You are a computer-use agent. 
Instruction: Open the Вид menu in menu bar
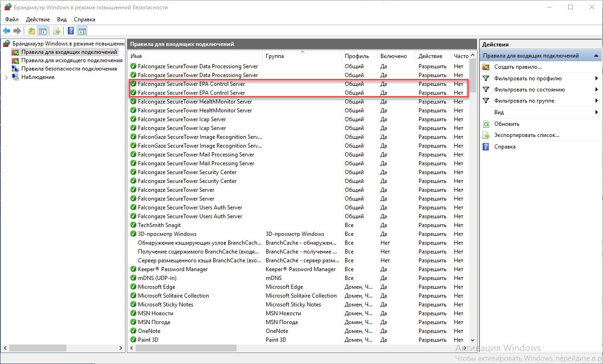point(62,19)
